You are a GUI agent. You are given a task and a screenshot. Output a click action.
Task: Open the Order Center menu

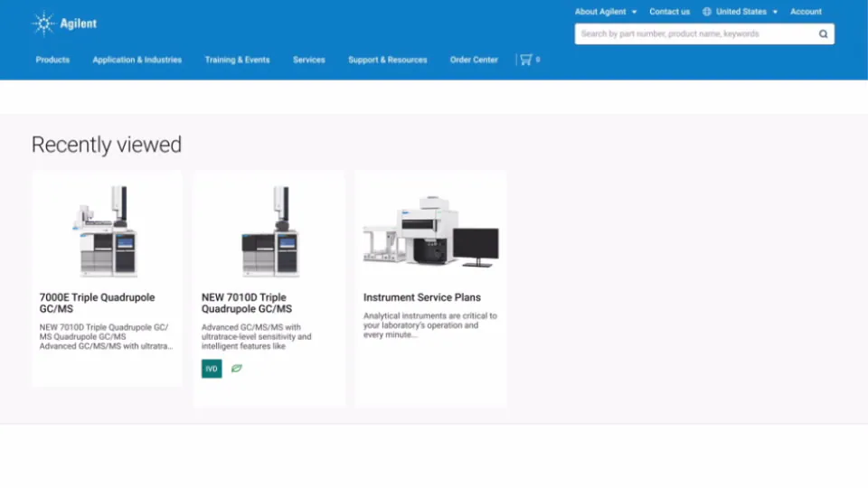[x=474, y=60]
